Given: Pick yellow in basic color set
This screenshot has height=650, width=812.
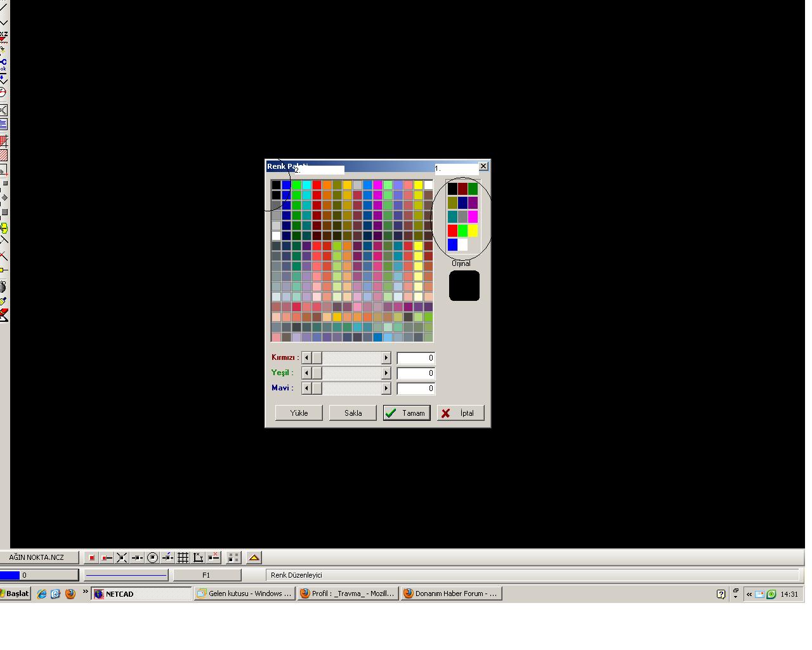Looking at the screenshot, I should pos(473,230).
